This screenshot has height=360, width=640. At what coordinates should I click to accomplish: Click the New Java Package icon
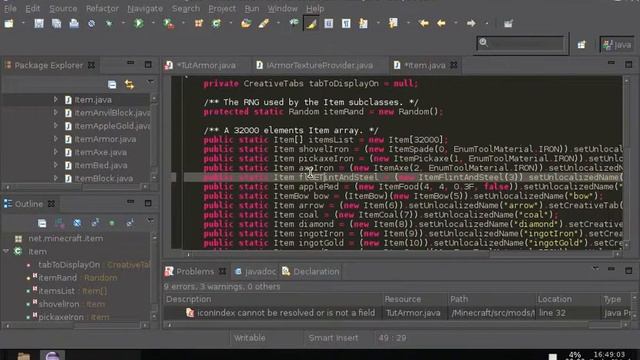199,23
